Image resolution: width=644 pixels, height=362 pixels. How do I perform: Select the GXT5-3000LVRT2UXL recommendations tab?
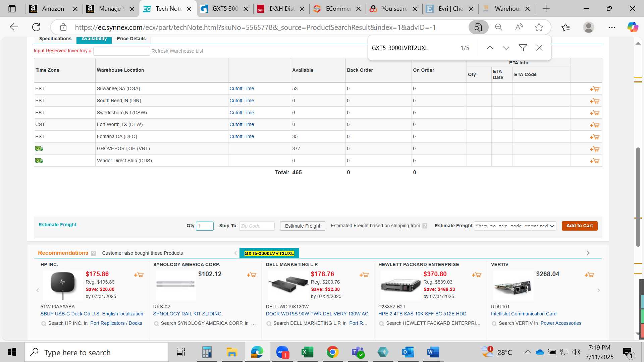click(x=269, y=253)
